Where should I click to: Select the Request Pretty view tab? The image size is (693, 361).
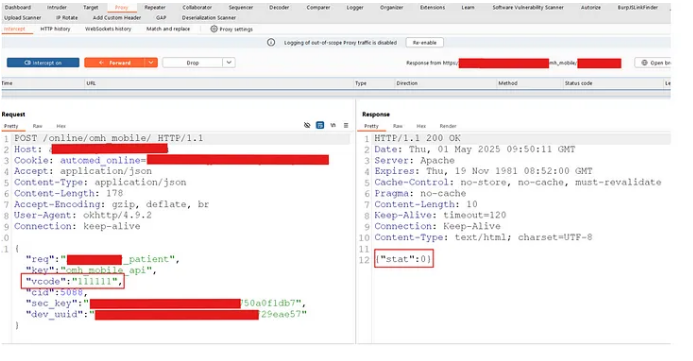pos(11,126)
